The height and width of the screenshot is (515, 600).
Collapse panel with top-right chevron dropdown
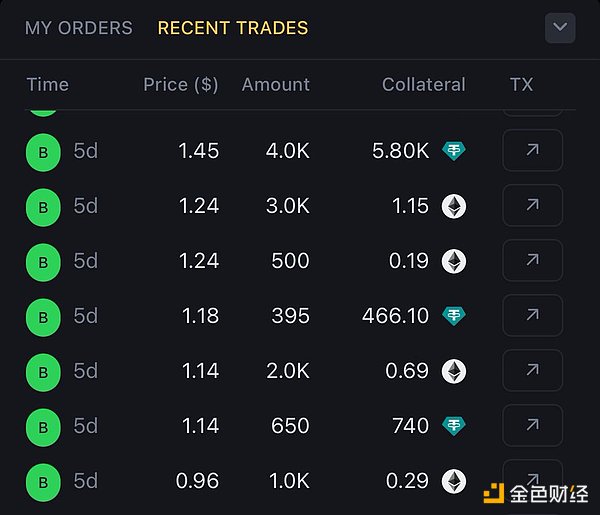point(560,27)
